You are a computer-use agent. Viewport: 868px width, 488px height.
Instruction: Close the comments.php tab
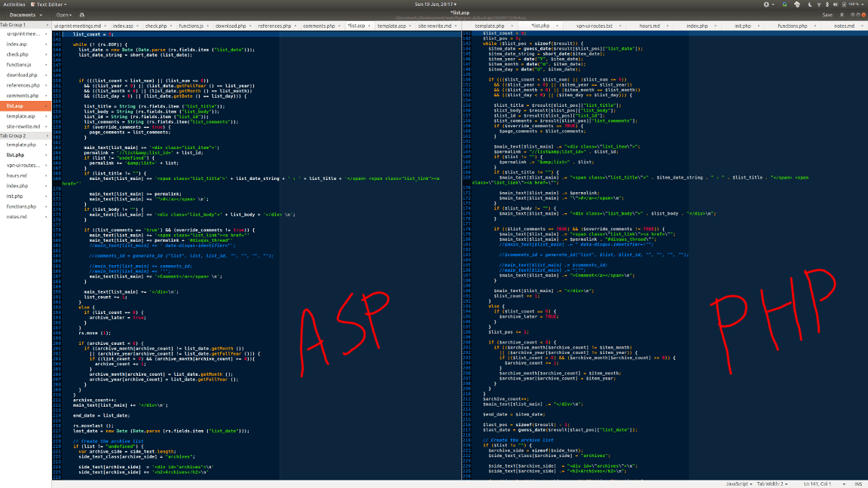[x=339, y=26]
